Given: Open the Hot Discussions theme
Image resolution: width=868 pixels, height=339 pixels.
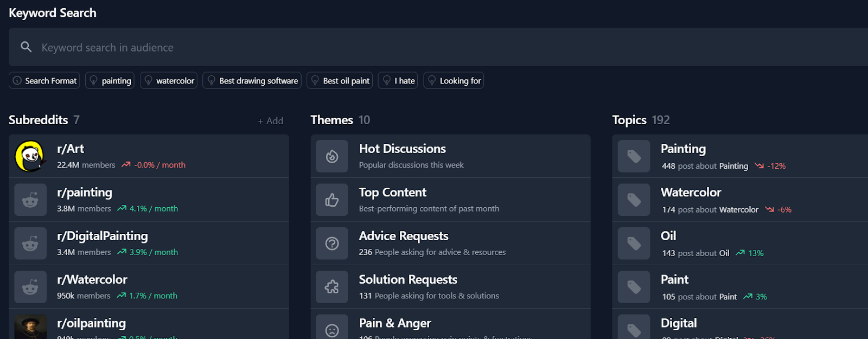Looking at the screenshot, I should (x=450, y=156).
